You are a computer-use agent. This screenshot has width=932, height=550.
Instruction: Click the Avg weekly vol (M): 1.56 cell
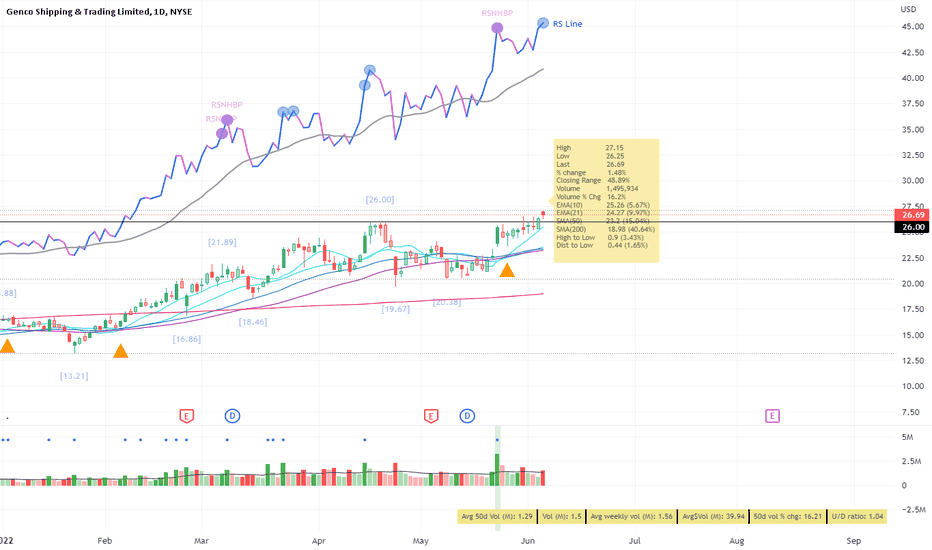coord(631,516)
